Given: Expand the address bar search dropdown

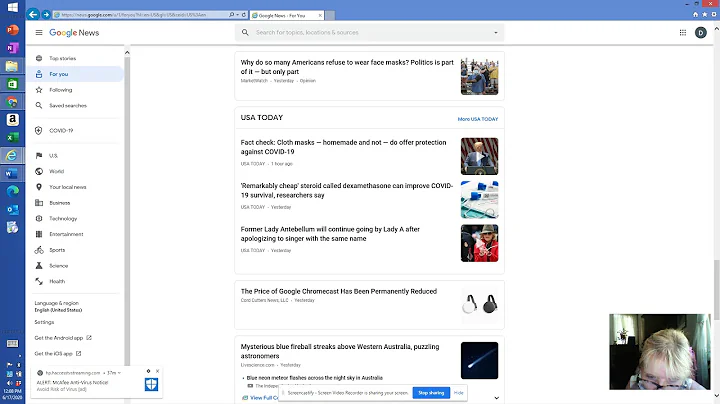Looking at the screenshot, I should pos(237,15).
